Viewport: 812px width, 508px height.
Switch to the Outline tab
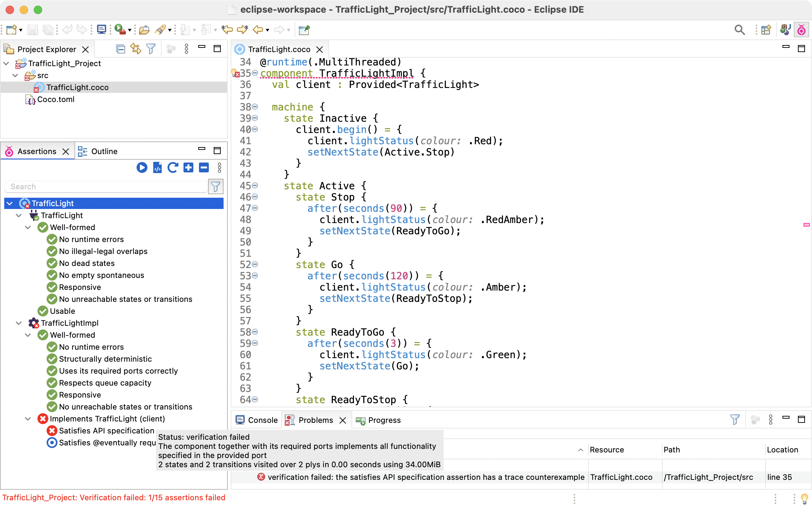[98, 151]
